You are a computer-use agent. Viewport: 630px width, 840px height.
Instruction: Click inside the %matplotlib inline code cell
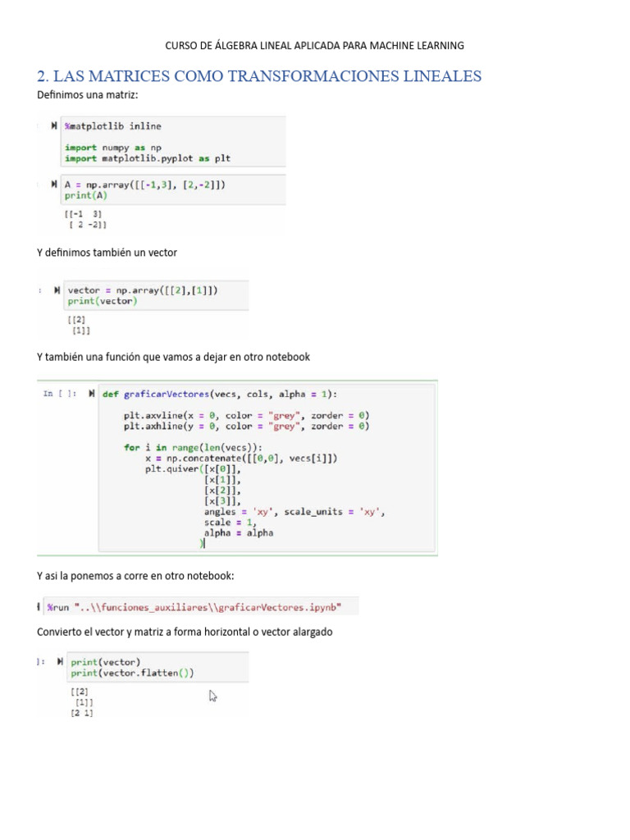click(174, 141)
